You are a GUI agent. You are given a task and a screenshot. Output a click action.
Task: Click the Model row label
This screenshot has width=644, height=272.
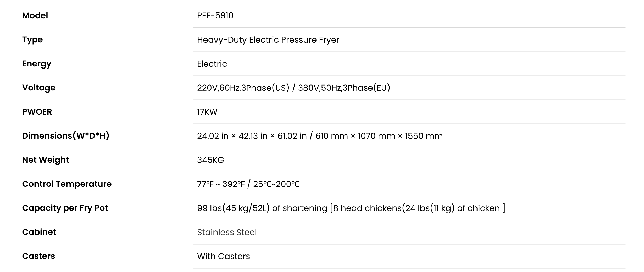[x=35, y=15]
